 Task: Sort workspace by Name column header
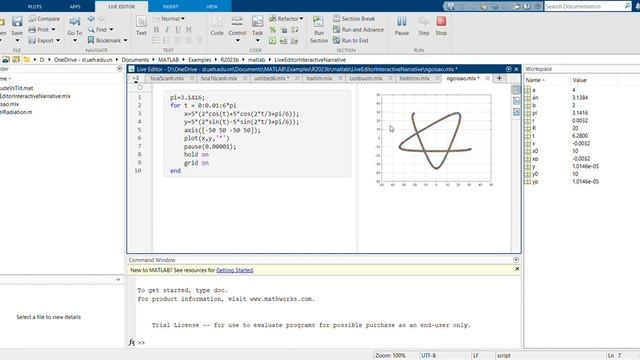[x=547, y=80]
